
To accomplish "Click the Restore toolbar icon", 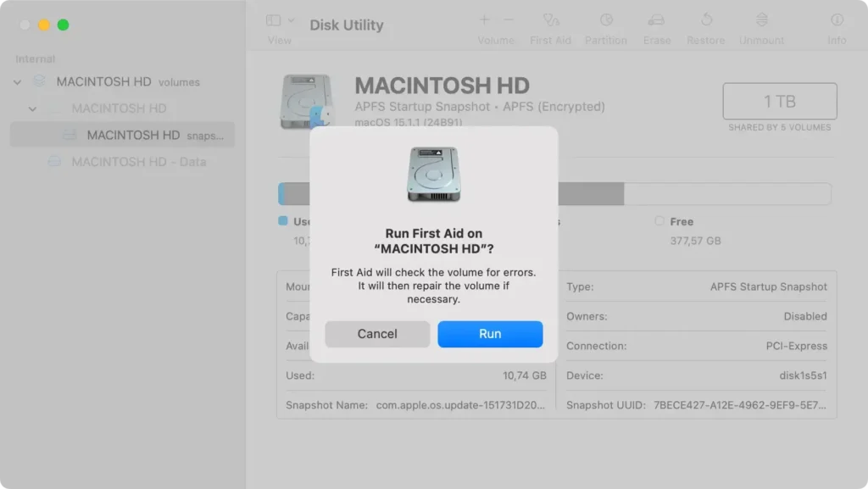I will 706,19.
